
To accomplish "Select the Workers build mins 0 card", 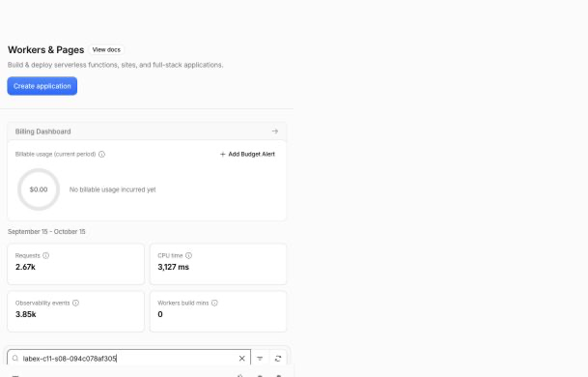I will [218, 311].
